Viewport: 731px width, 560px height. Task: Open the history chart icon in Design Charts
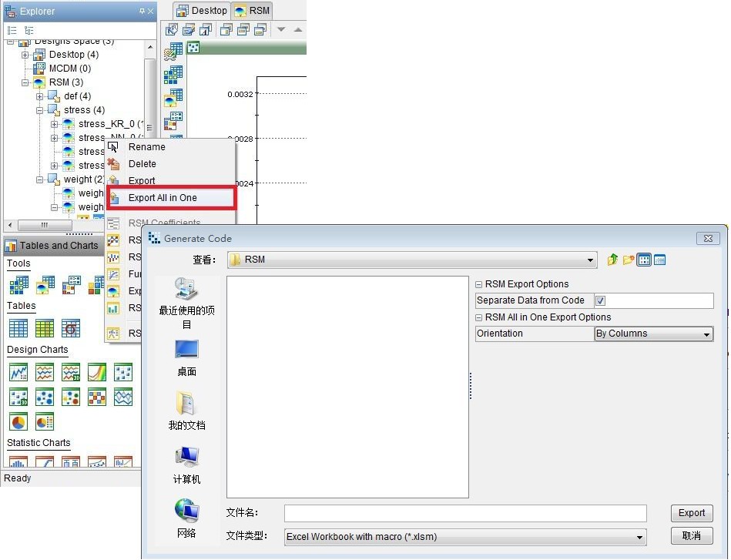click(18, 372)
